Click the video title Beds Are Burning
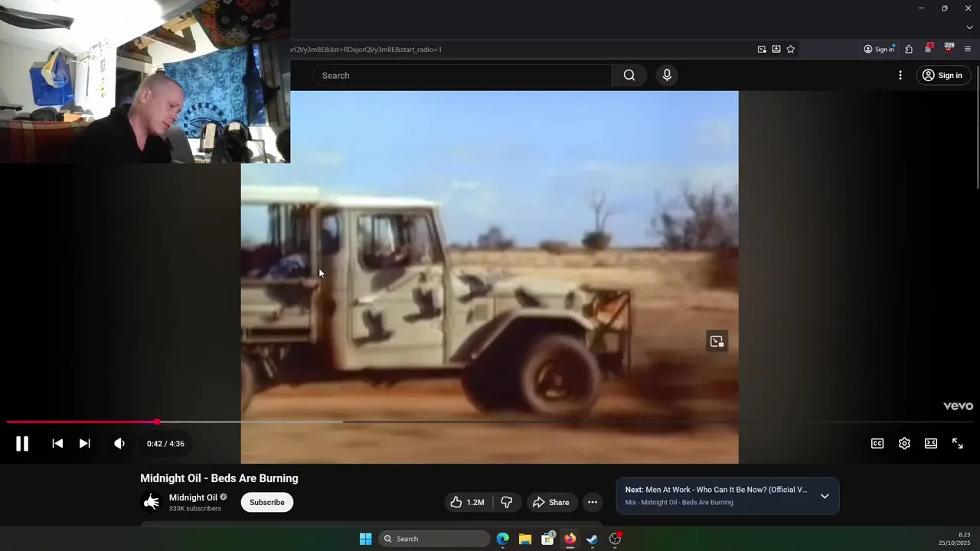This screenshot has height=551, width=980. 219,478
